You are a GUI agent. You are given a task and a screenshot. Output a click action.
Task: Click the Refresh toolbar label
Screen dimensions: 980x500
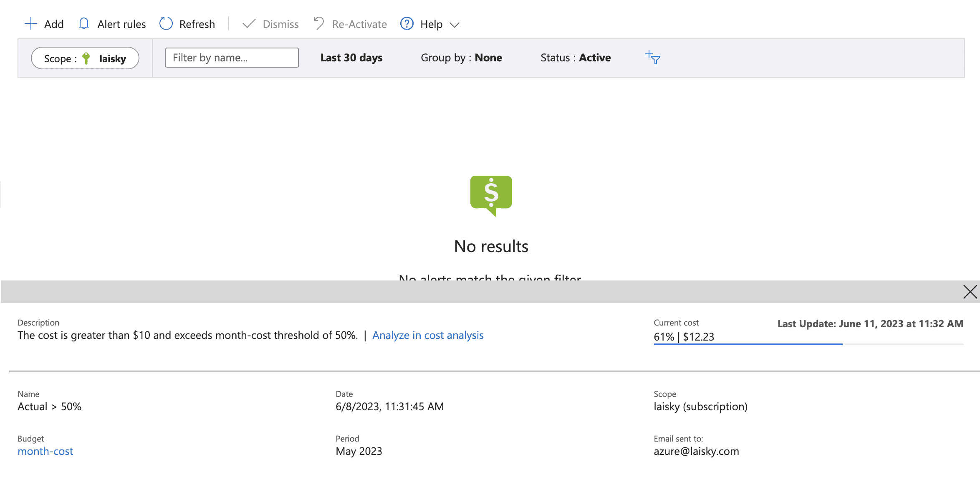(197, 24)
